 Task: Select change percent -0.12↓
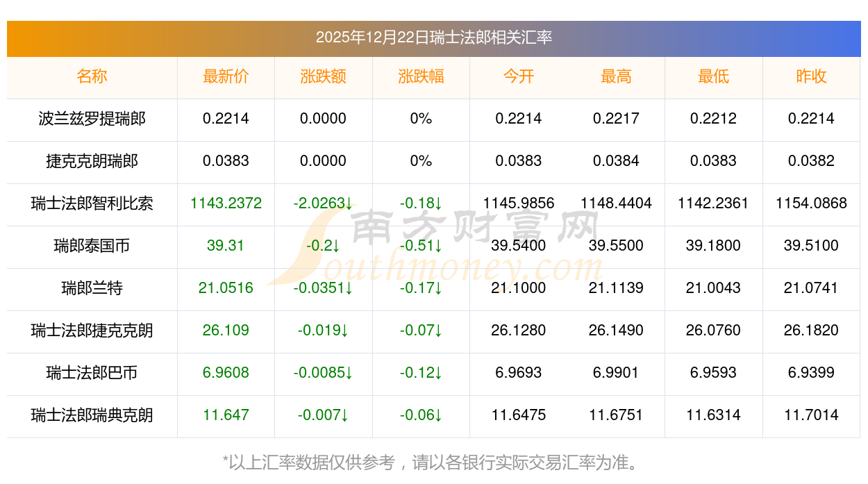[x=421, y=373]
